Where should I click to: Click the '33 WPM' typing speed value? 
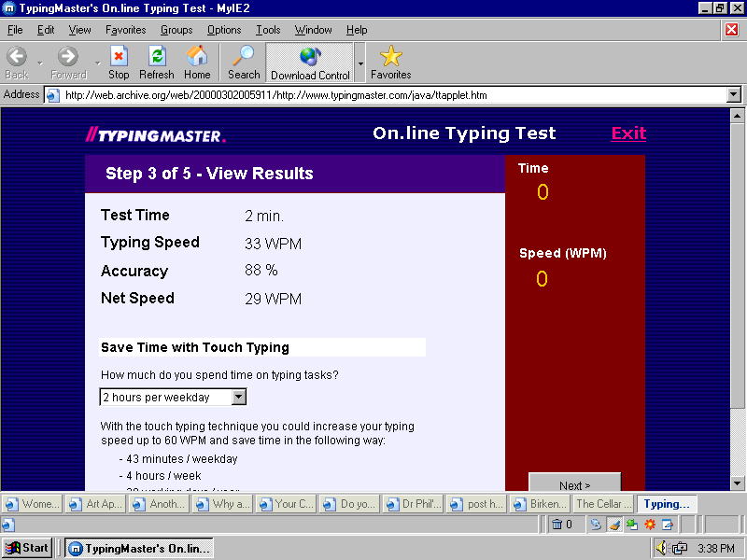tap(273, 244)
